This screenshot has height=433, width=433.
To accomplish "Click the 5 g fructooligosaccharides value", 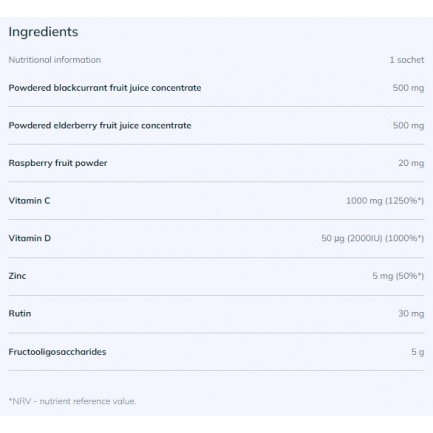I will click(418, 352).
